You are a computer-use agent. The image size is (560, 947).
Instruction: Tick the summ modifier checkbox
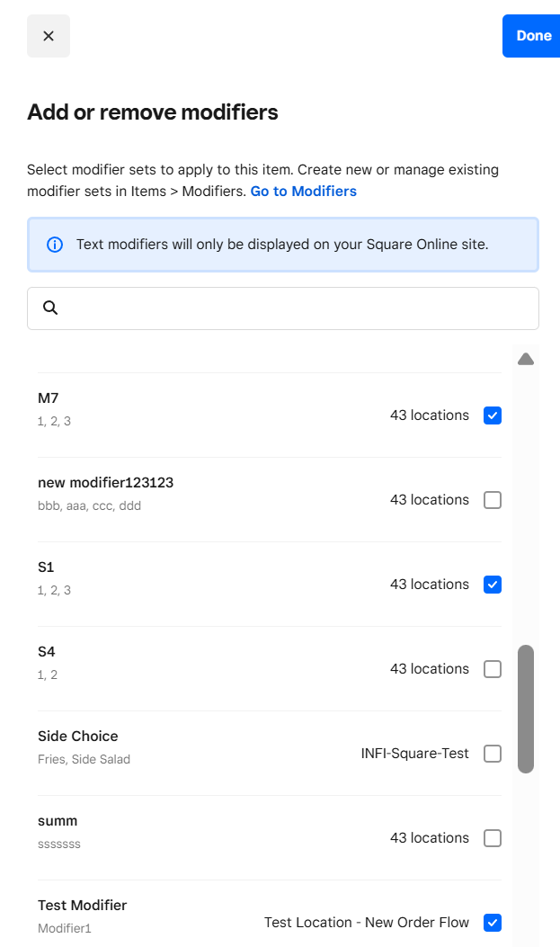[493, 838]
